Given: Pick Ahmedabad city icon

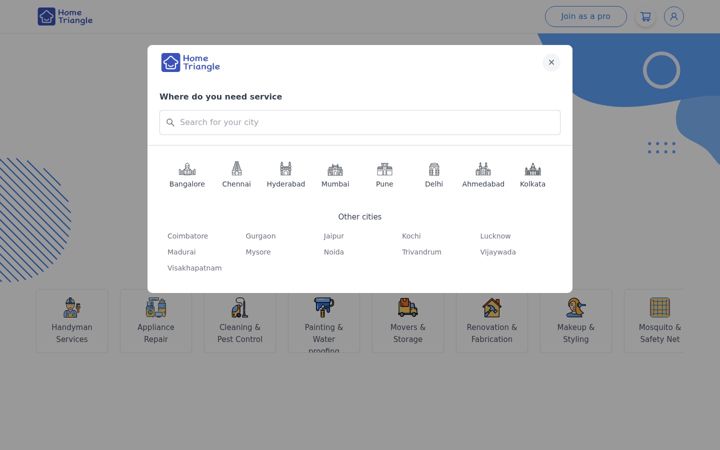Looking at the screenshot, I should point(483,169).
